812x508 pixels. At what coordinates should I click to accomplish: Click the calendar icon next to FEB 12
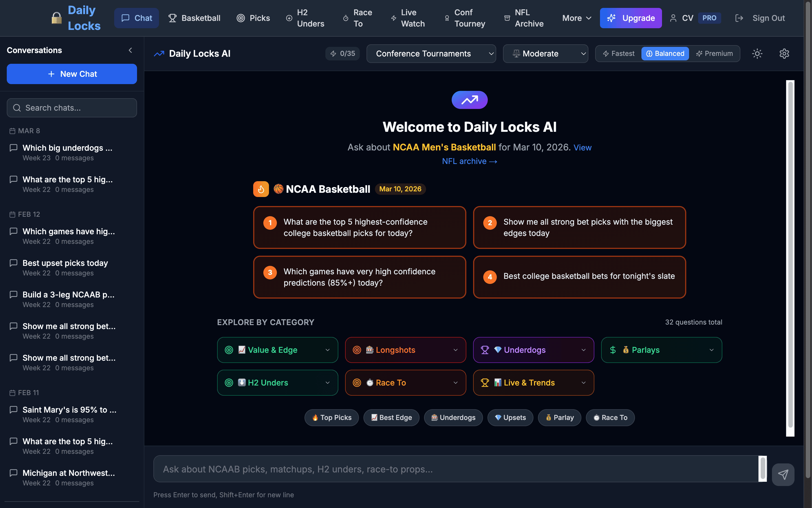[12, 214]
